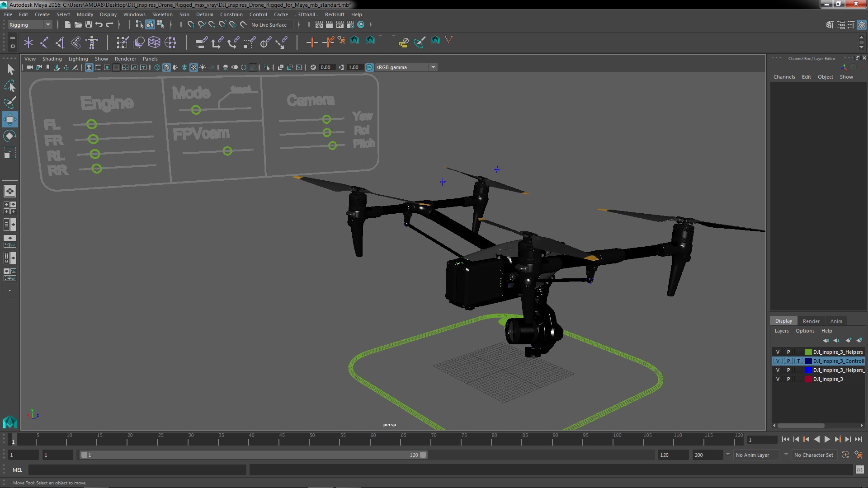Toggle playback P on DJI_inspire_3 layer
Screen dimensions: 868x488
(x=788, y=379)
